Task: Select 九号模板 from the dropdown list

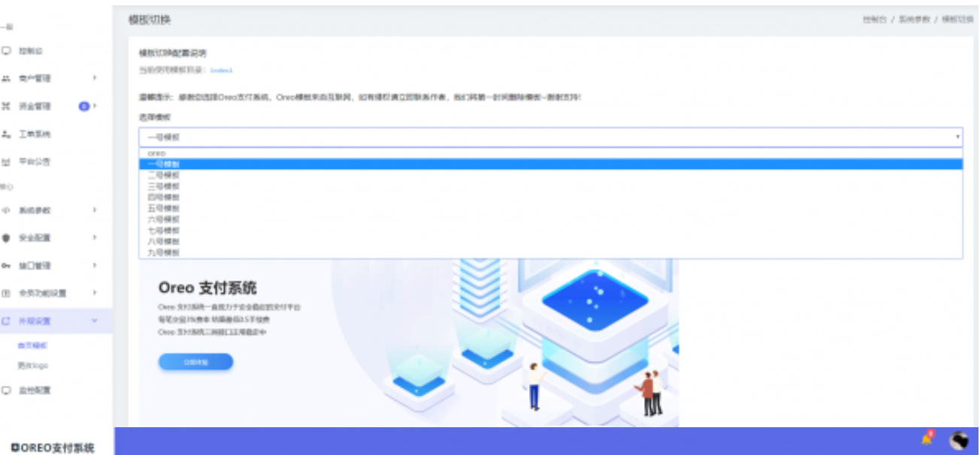Action: [x=551, y=253]
